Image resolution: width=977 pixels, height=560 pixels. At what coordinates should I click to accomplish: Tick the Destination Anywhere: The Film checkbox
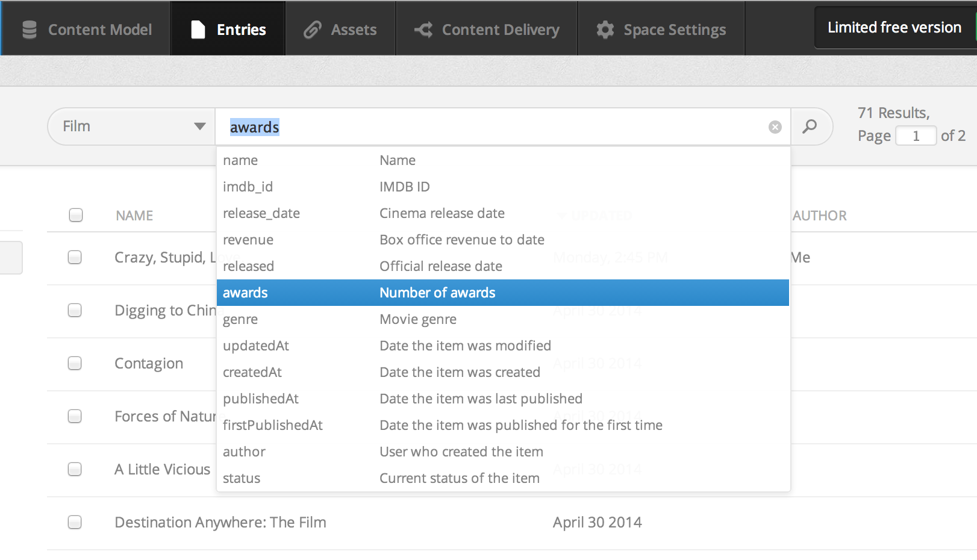[75, 522]
